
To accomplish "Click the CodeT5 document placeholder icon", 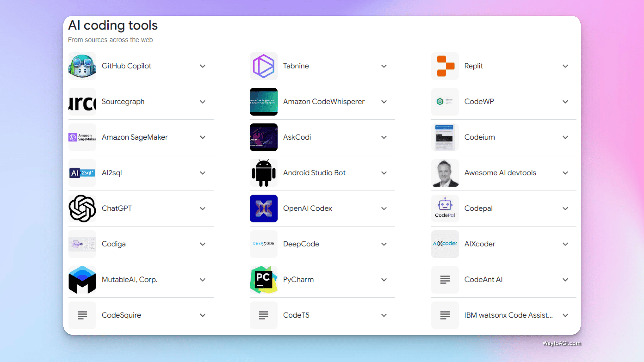I will pos(263,315).
